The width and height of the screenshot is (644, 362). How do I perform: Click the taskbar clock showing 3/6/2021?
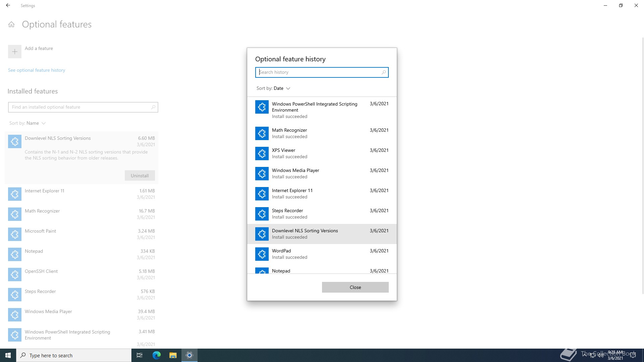[x=615, y=355]
